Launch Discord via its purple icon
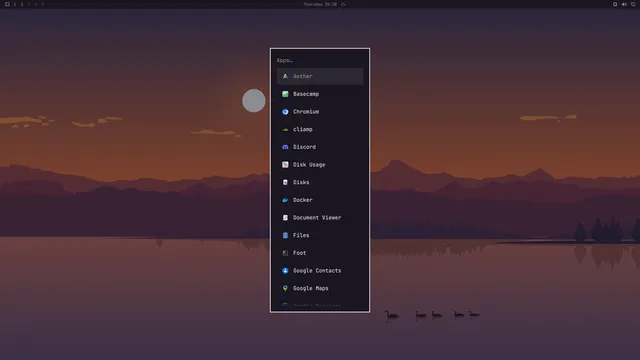This screenshot has height=360, width=640. coord(285,147)
